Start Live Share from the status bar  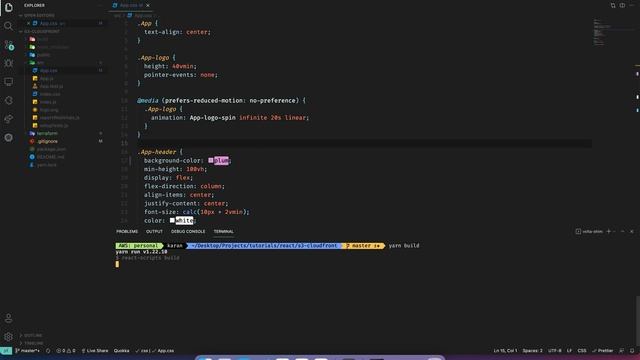click(x=95, y=351)
